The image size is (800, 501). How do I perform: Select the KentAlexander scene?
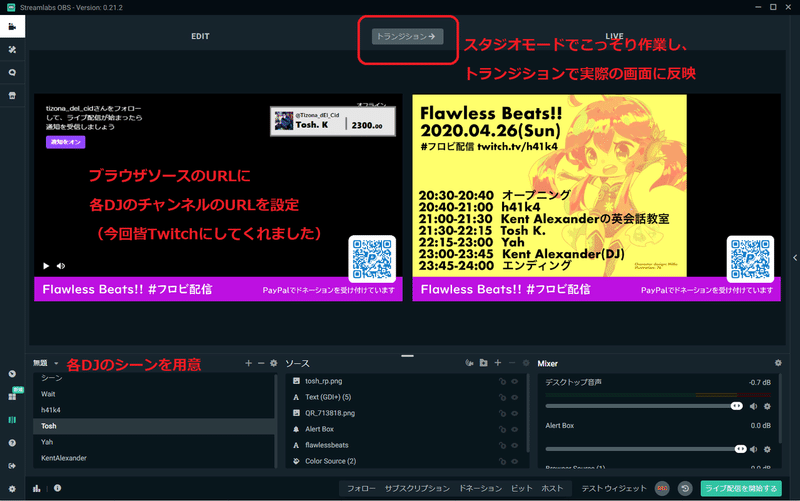tap(154, 458)
